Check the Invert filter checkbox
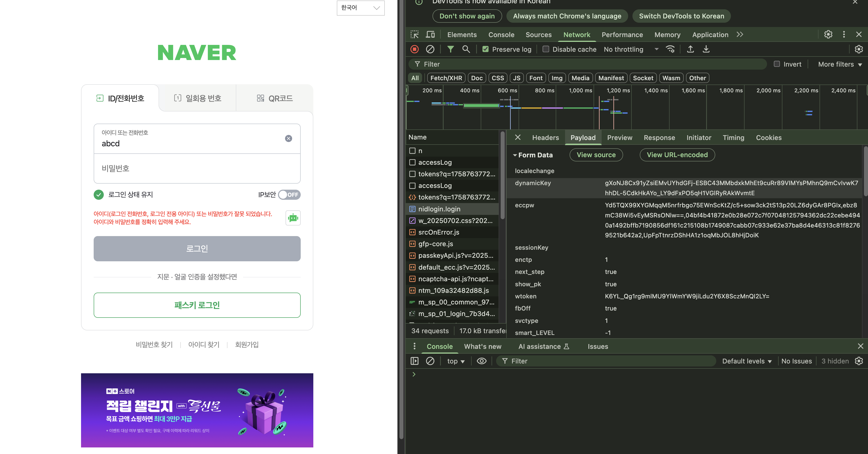The width and height of the screenshot is (868, 454). click(777, 64)
